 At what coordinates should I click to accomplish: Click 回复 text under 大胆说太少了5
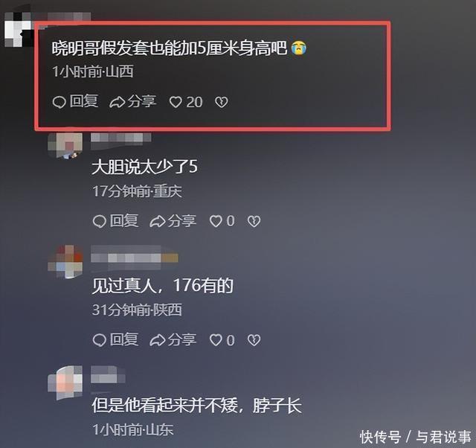(124, 220)
